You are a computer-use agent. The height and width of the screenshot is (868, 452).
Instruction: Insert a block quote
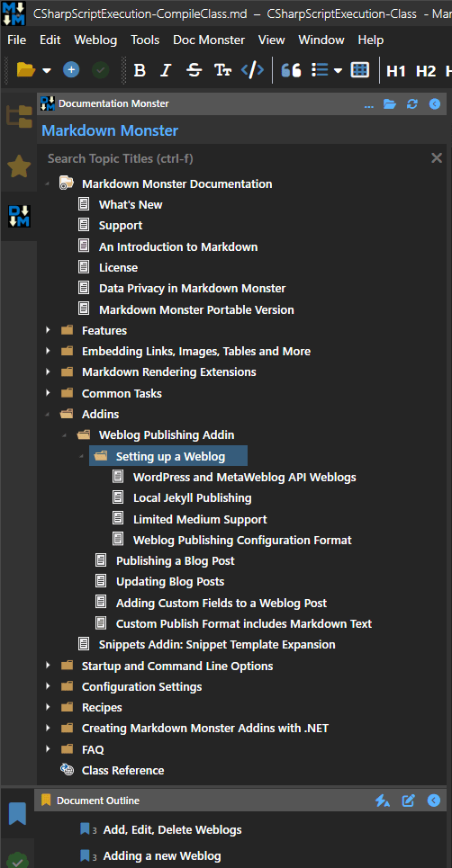[292, 70]
